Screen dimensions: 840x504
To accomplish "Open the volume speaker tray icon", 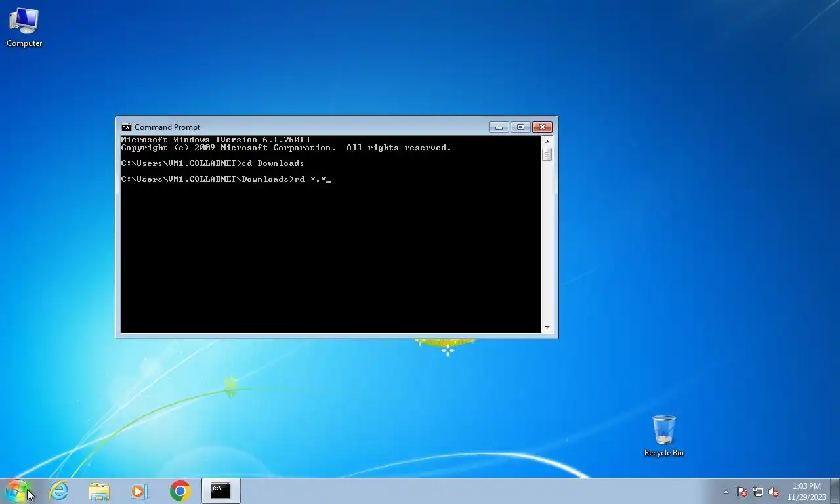I will coord(774,492).
